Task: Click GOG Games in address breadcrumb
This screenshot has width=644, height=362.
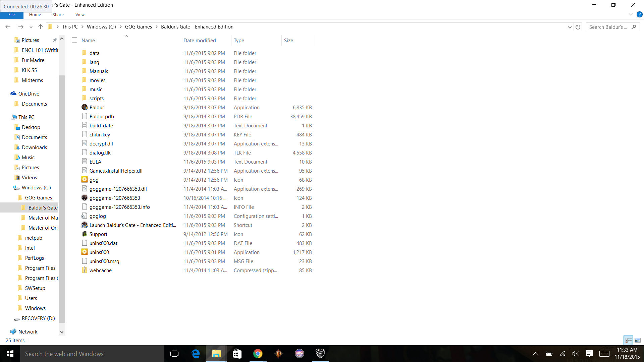Action: click(x=138, y=27)
